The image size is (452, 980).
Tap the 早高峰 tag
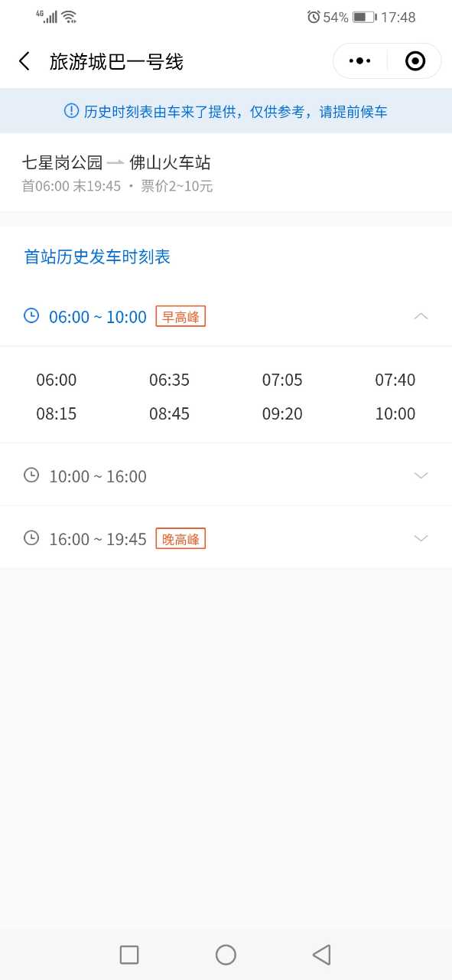point(180,316)
